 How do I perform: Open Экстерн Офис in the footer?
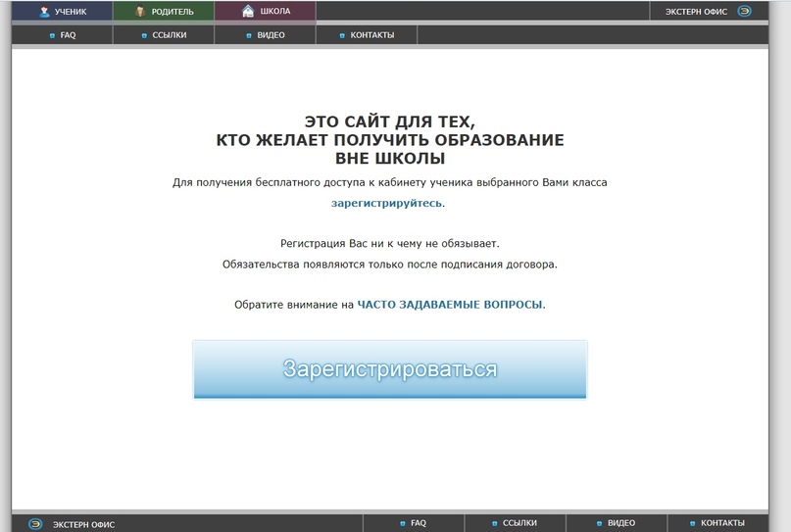click(x=83, y=524)
